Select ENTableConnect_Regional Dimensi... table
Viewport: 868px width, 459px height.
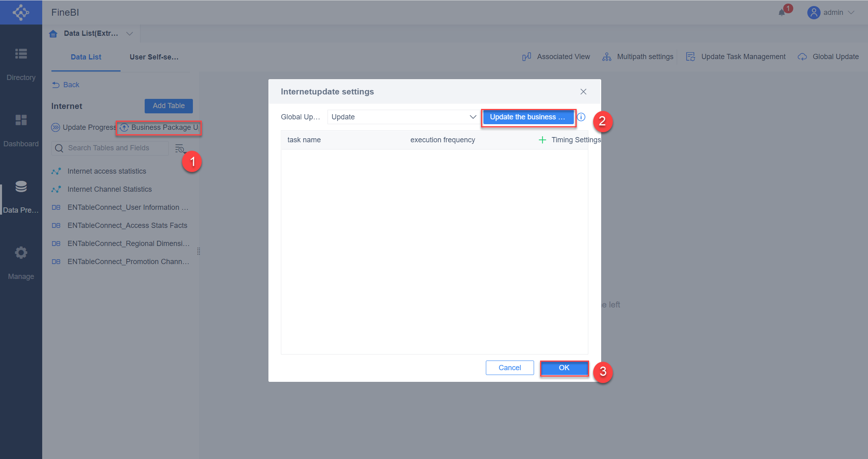tap(121, 244)
